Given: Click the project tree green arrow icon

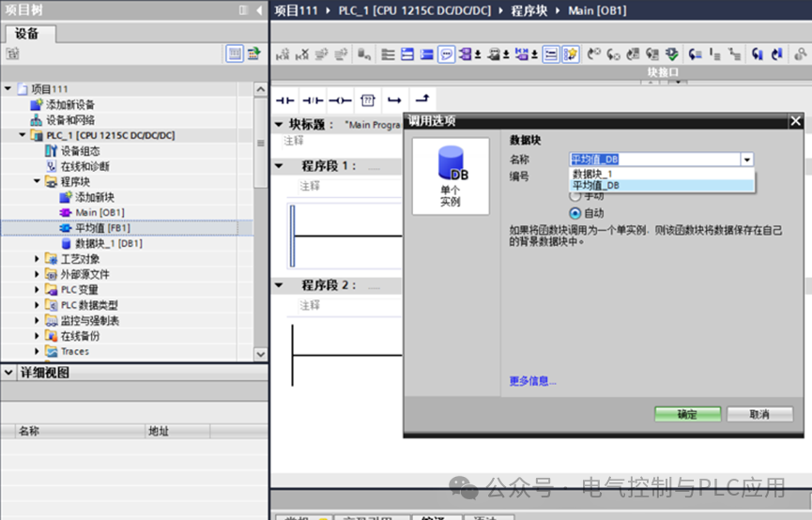Looking at the screenshot, I should pos(253,54).
